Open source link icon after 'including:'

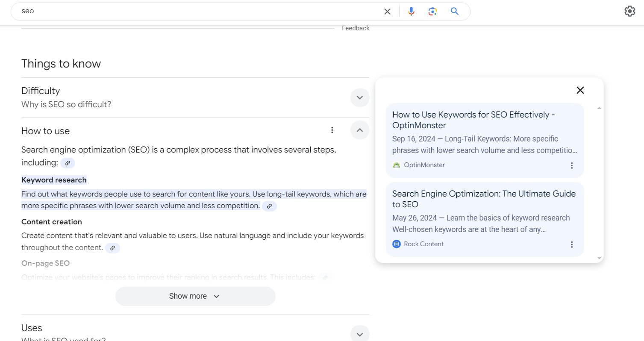tap(68, 163)
